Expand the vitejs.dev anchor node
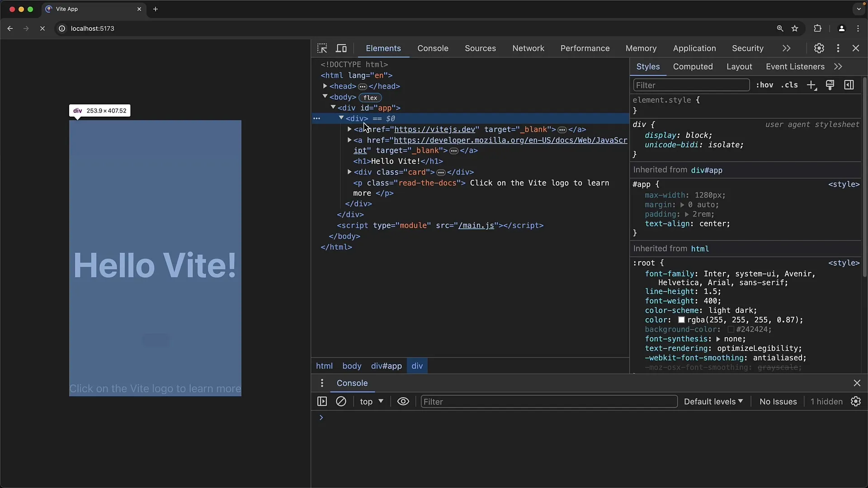Image resolution: width=868 pixels, height=488 pixels. coord(349,129)
